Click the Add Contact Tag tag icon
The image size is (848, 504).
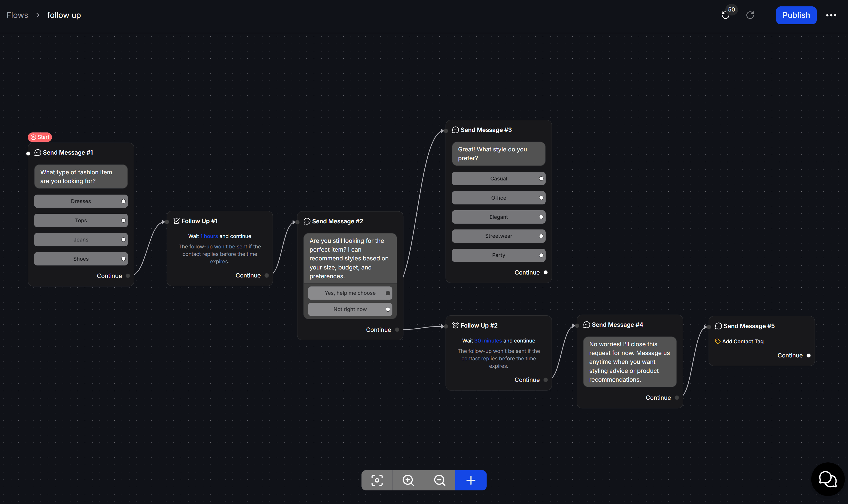[718, 342]
